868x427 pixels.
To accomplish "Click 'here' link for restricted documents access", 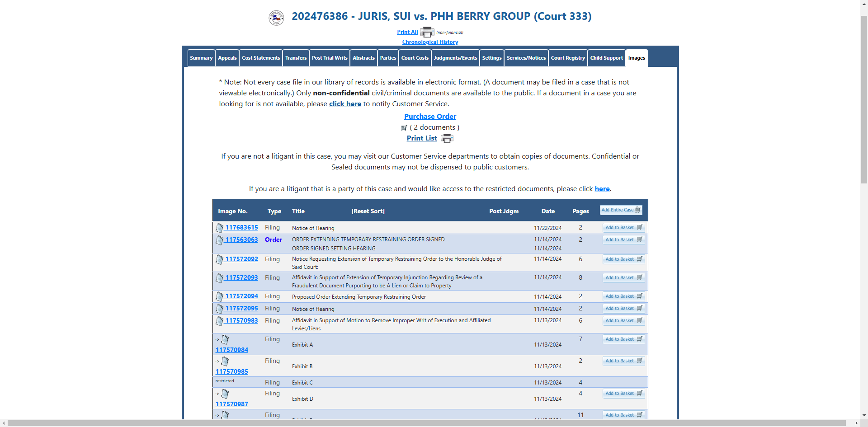I will [x=602, y=189].
